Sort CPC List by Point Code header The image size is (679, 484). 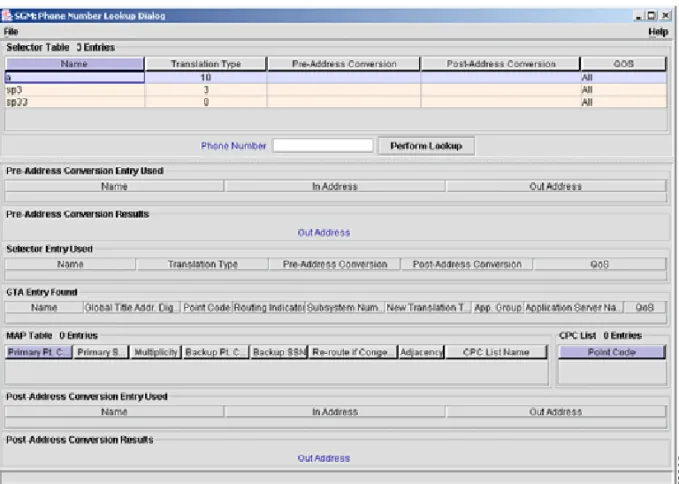(612, 352)
